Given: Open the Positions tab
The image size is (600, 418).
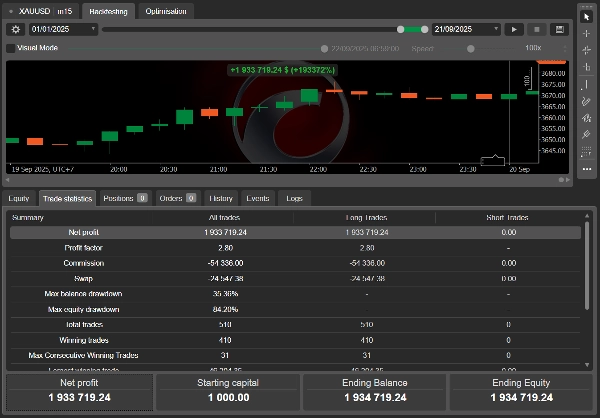Looking at the screenshot, I should coord(125,198).
